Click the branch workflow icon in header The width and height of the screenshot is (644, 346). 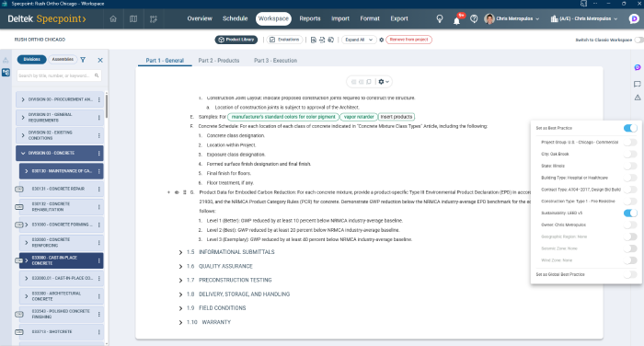coord(154,19)
